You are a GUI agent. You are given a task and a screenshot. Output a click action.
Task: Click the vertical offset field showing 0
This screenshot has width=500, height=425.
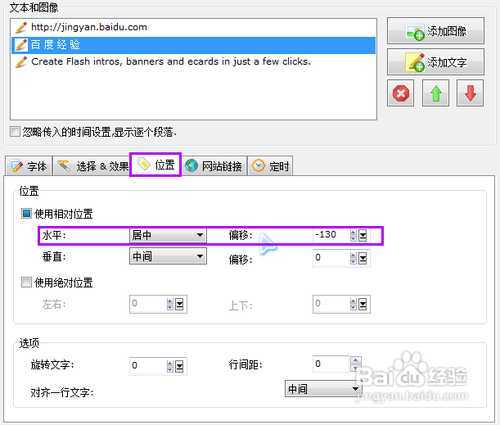pyautogui.click(x=331, y=258)
